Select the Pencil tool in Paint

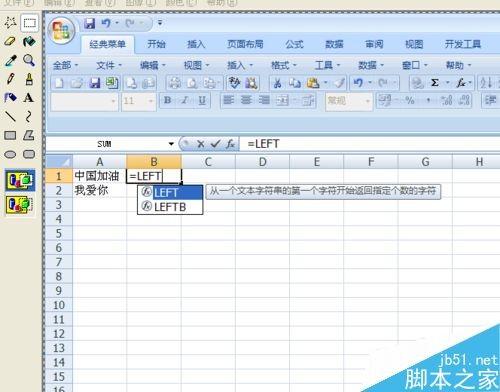[x=11, y=79]
